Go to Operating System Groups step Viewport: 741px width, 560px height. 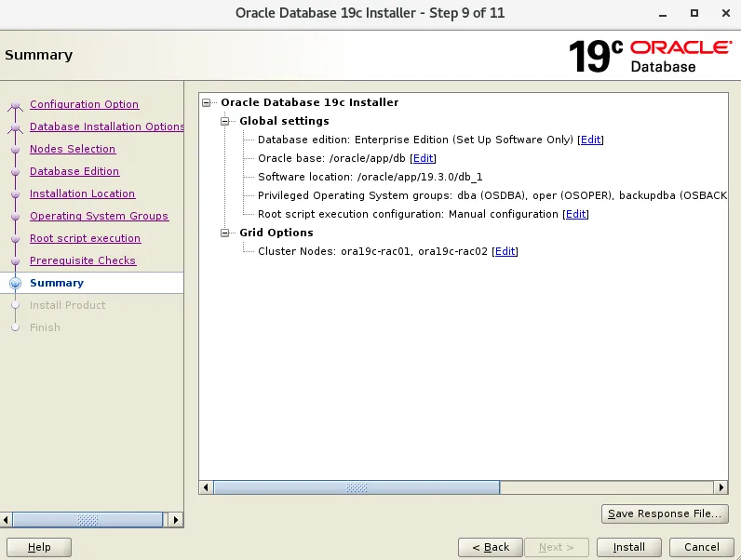click(99, 216)
